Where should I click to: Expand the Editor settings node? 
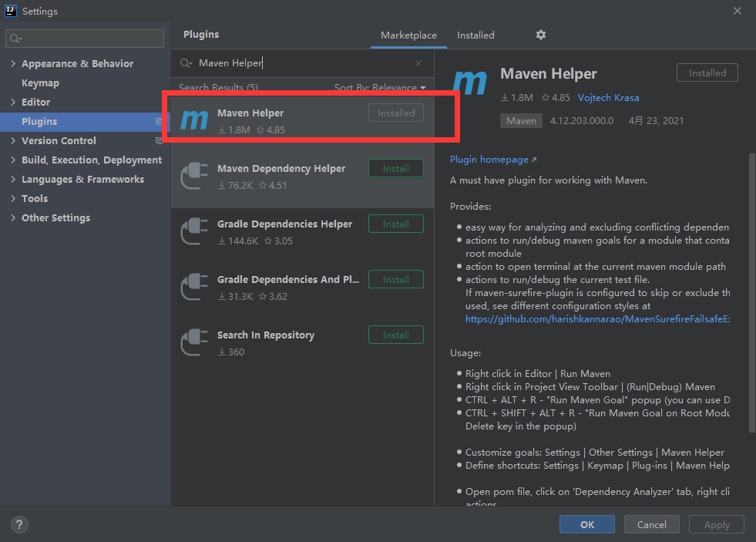coord(13,103)
